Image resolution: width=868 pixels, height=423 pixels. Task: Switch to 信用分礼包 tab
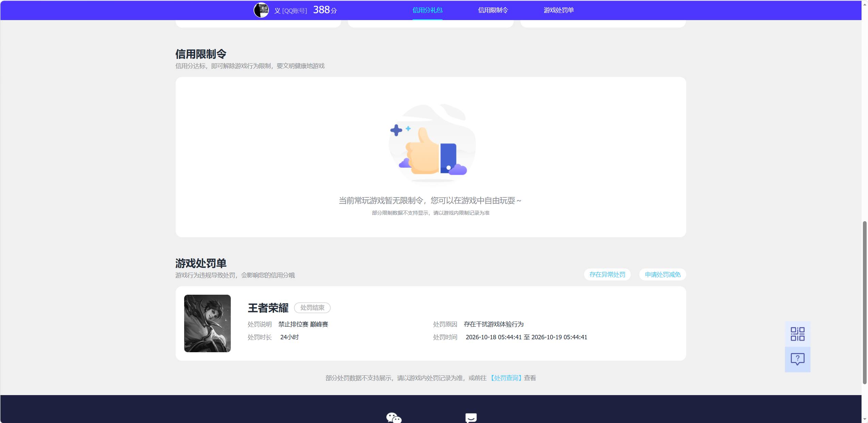[427, 10]
